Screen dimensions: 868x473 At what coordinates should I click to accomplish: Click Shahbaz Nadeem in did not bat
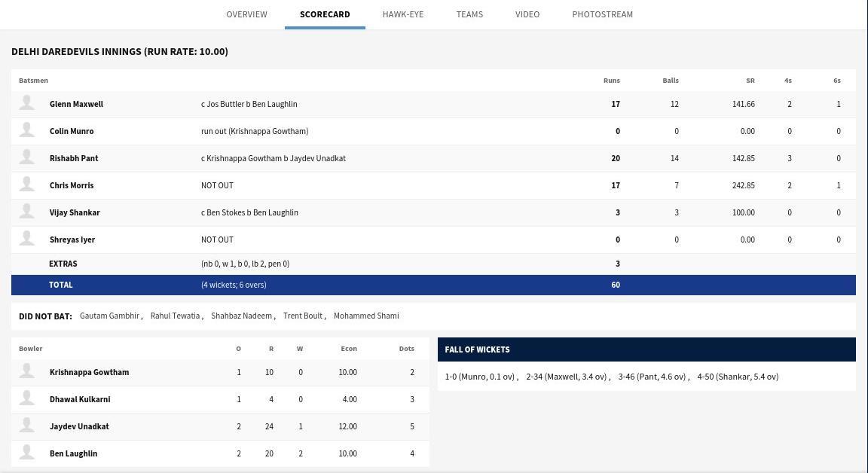(x=241, y=316)
